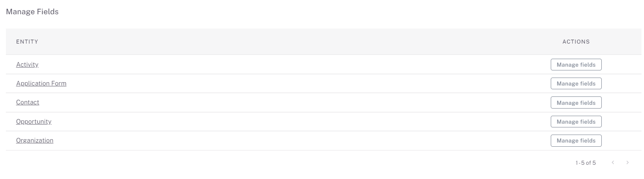Click the Manage Fields page title
Viewport: 644px width, 179px height.
(x=32, y=12)
